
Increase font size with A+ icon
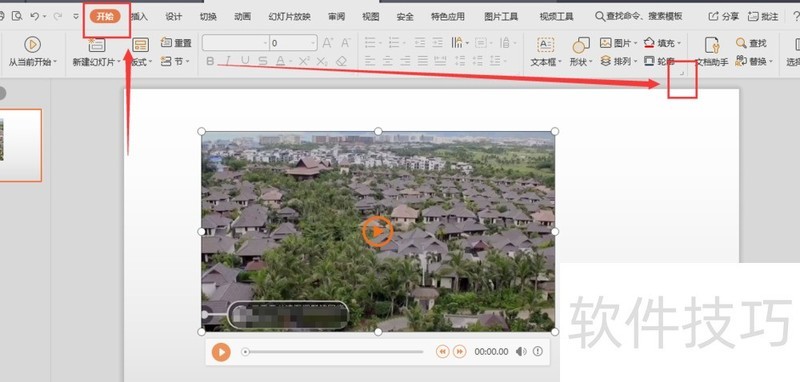328,43
